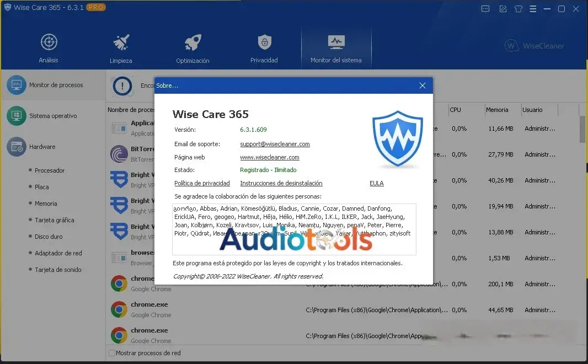Click the exclamation alert icon above process list
The width and height of the screenshot is (588, 364).
click(122, 86)
